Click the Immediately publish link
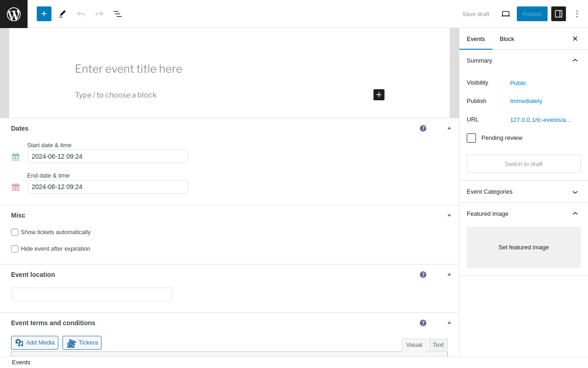The width and height of the screenshot is (588, 368). (526, 101)
